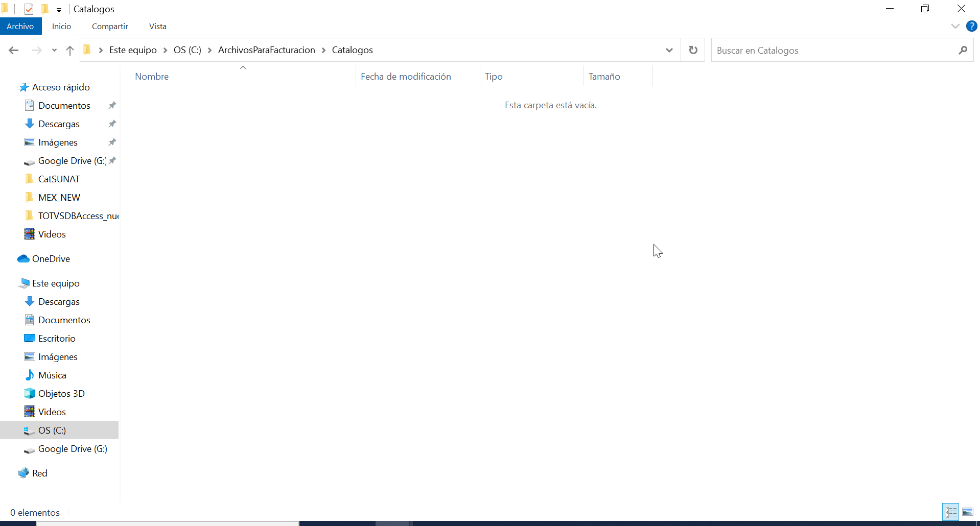Screen dimensions: 980x526
Task: Select OneDrive in navigation pane
Action: coord(51,259)
